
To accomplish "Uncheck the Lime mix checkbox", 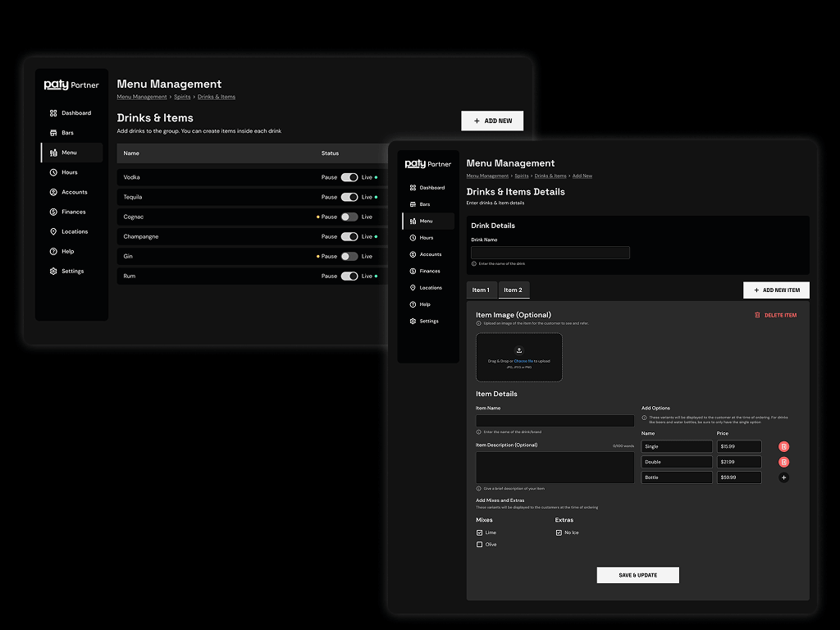I will pyautogui.click(x=479, y=532).
